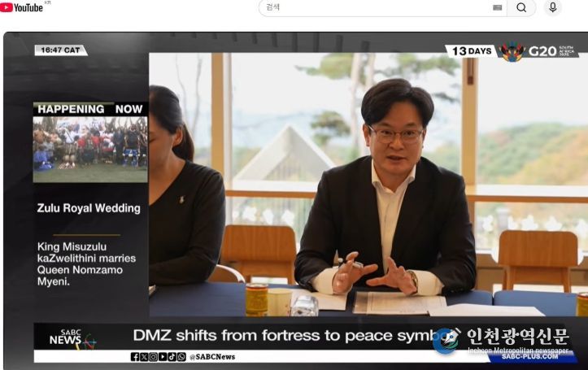Click the WhatsApp icon in the social bar
This screenshot has width=588, height=370.
click(x=181, y=356)
